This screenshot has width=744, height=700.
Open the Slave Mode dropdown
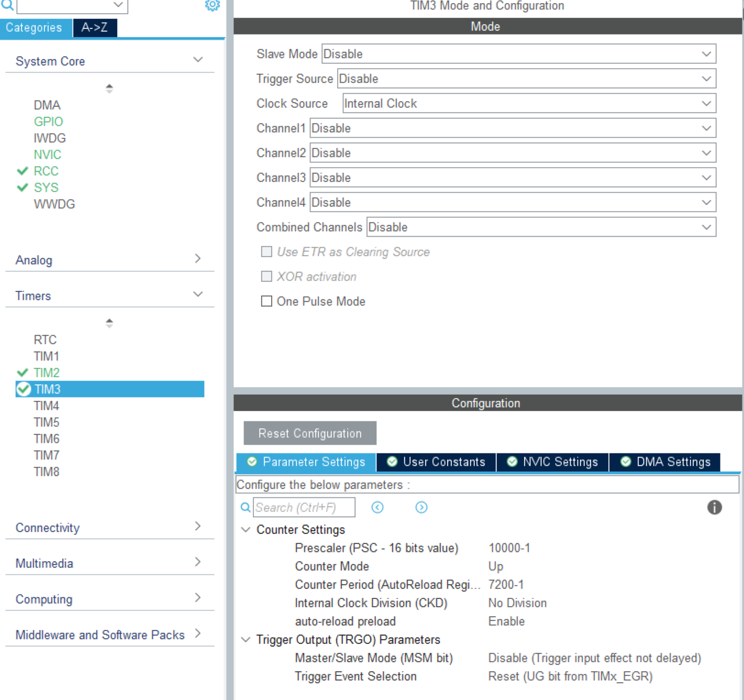pos(519,54)
